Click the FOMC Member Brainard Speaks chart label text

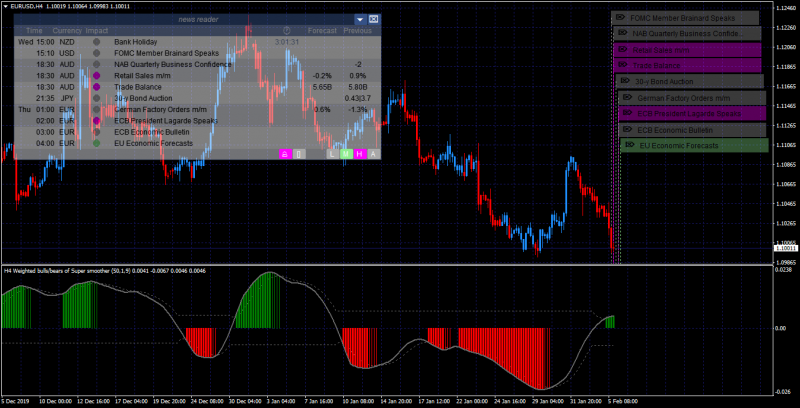[683, 18]
